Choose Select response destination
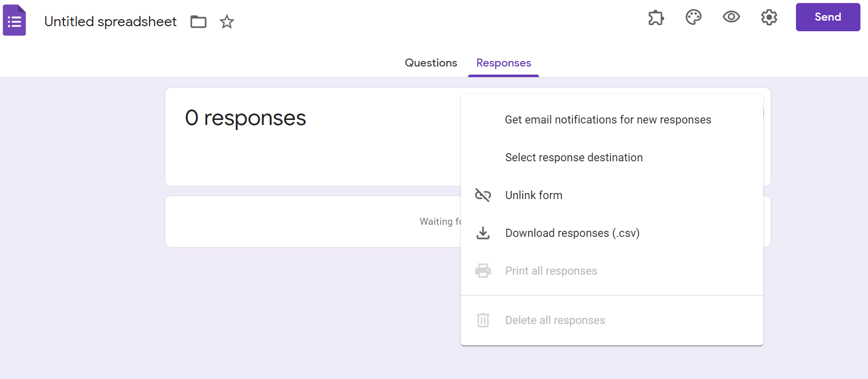The image size is (868, 379). (574, 158)
